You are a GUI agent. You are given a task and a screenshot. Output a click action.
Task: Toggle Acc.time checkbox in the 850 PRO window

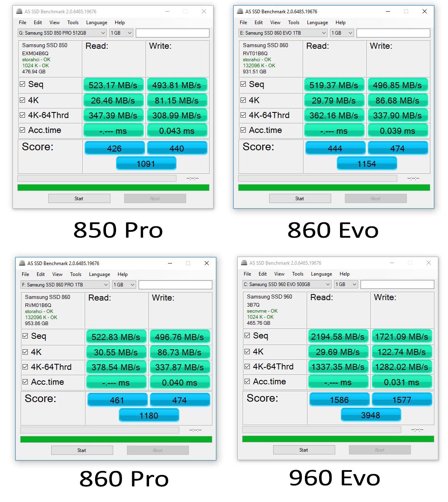[x=23, y=130]
